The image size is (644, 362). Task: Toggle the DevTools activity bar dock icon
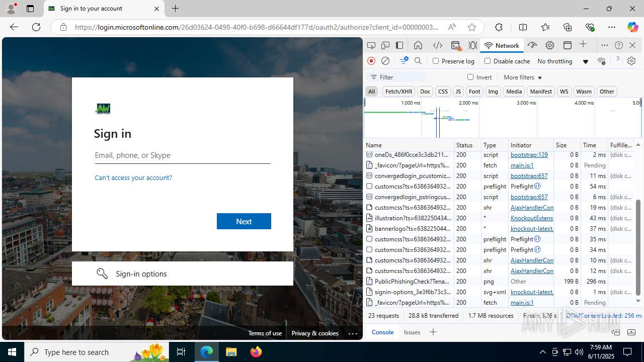point(399,45)
